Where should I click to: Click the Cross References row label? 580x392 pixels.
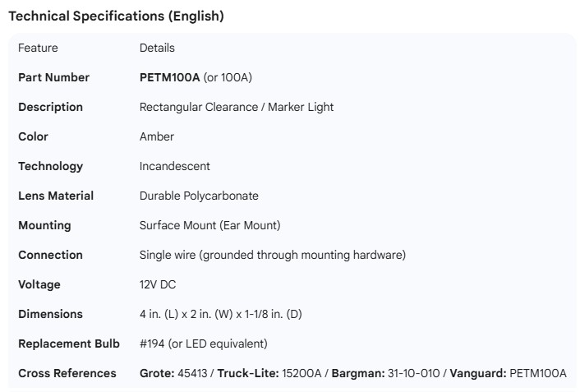click(x=67, y=373)
